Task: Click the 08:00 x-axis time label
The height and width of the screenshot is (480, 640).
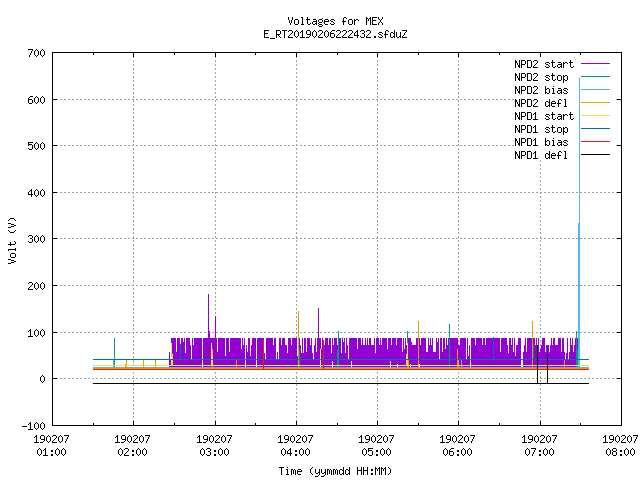Action: point(620,452)
